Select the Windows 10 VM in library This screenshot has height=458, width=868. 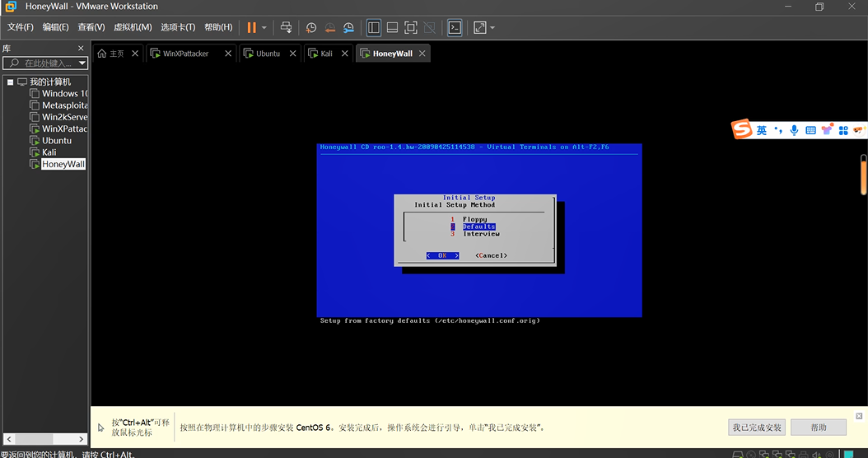click(x=58, y=94)
